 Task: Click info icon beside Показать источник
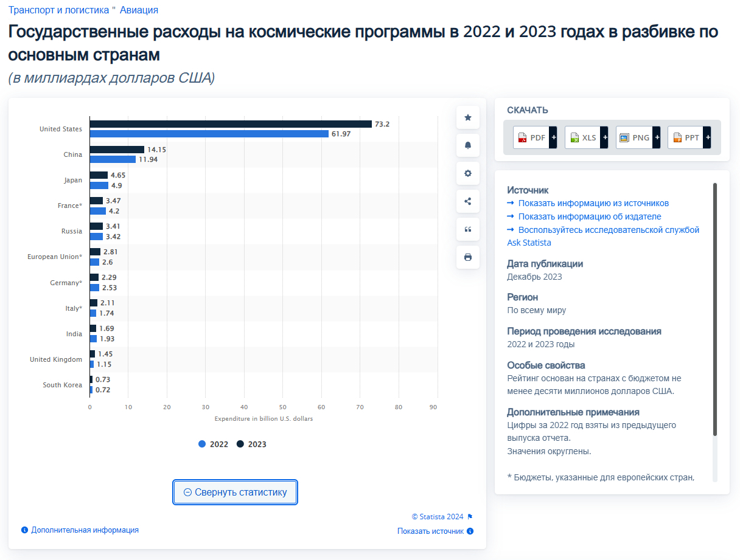pyautogui.click(x=470, y=531)
